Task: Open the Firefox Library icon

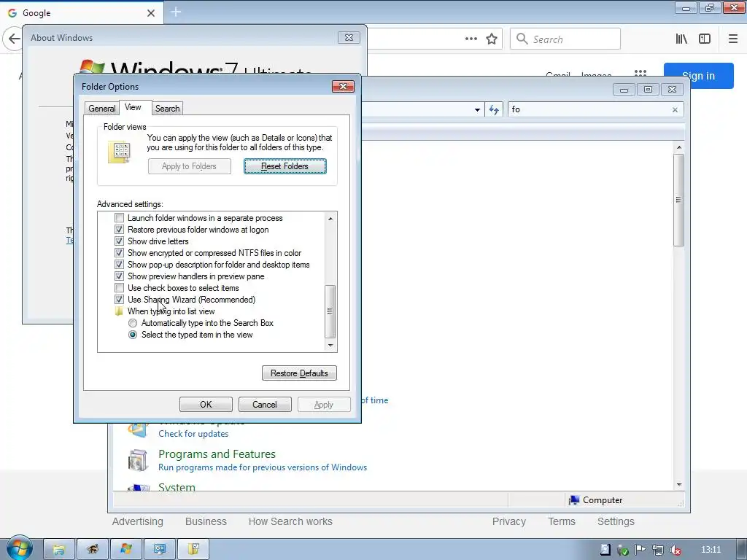Action: point(681,39)
